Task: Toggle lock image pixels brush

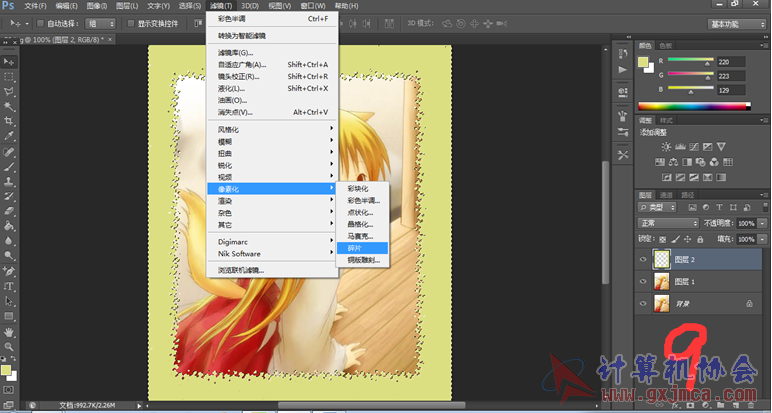Action: pyautogui.click(x=676, y=239)
